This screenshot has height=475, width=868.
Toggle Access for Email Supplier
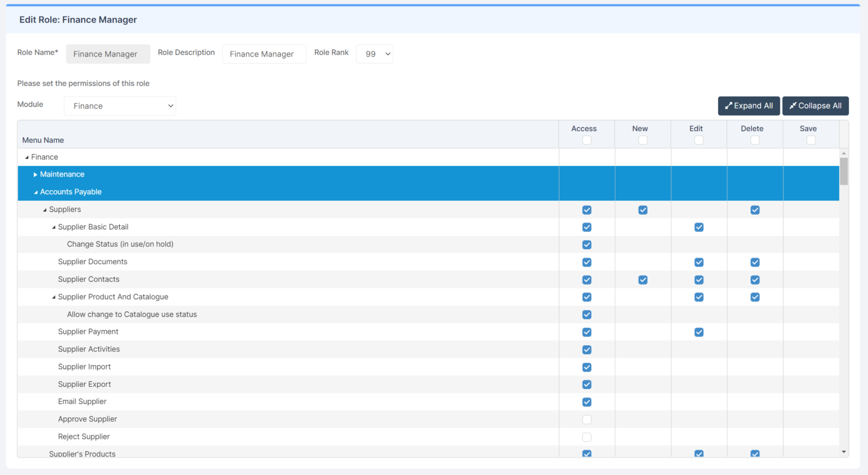coord(587,402)
